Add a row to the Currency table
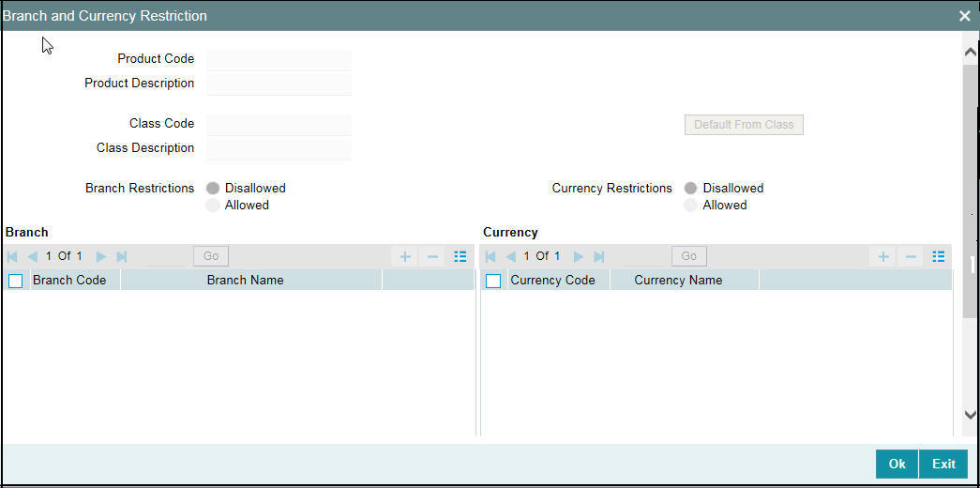Screen dimensions: 980x488 pyautogui.click(x=883, y=256)
